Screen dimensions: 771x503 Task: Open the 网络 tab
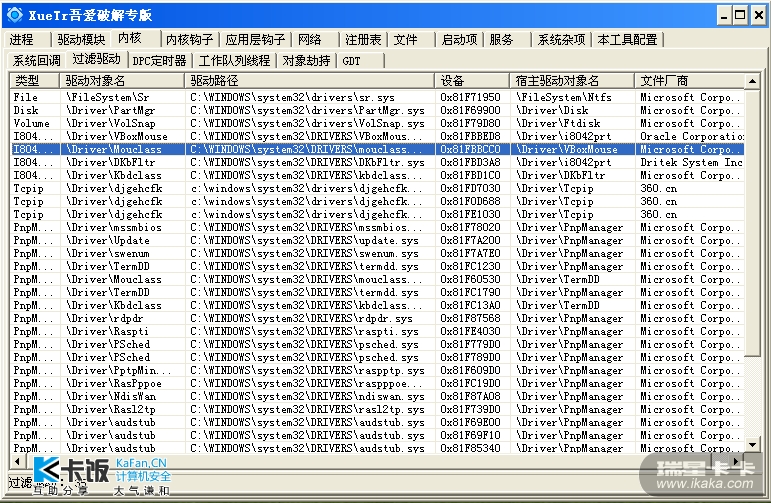tap(310, 39)
